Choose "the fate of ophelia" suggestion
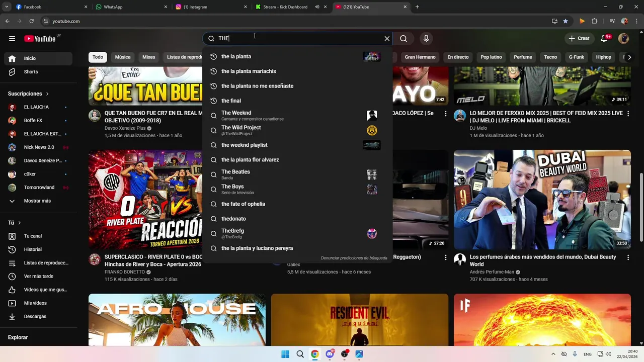Viewport: 644px width, 362px height. [297, 204]
